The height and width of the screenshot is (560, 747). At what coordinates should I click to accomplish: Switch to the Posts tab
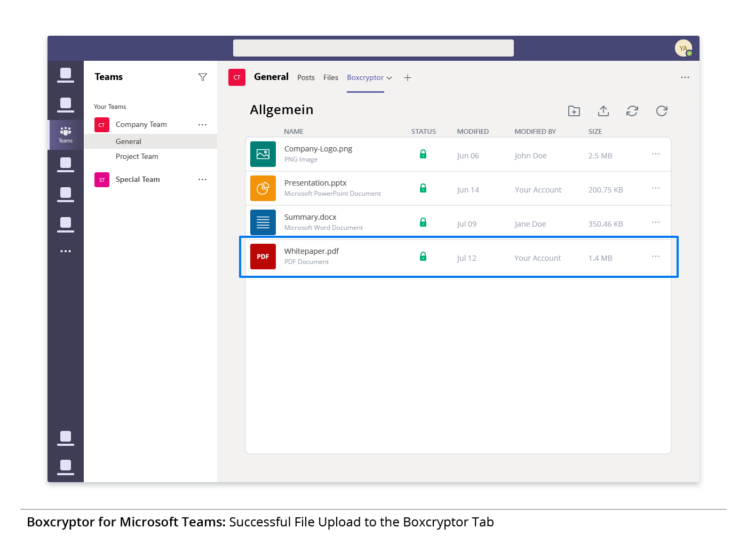[306, 78]
